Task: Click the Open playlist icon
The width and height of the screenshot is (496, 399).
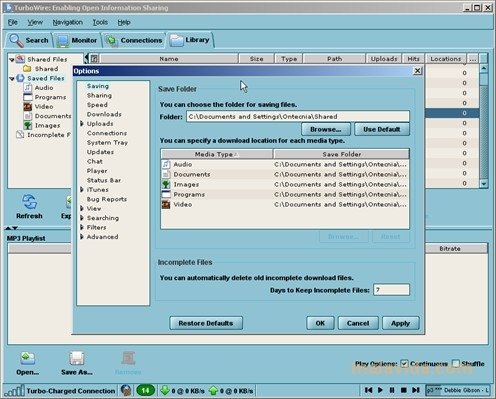Action: [x=28, y=358]
